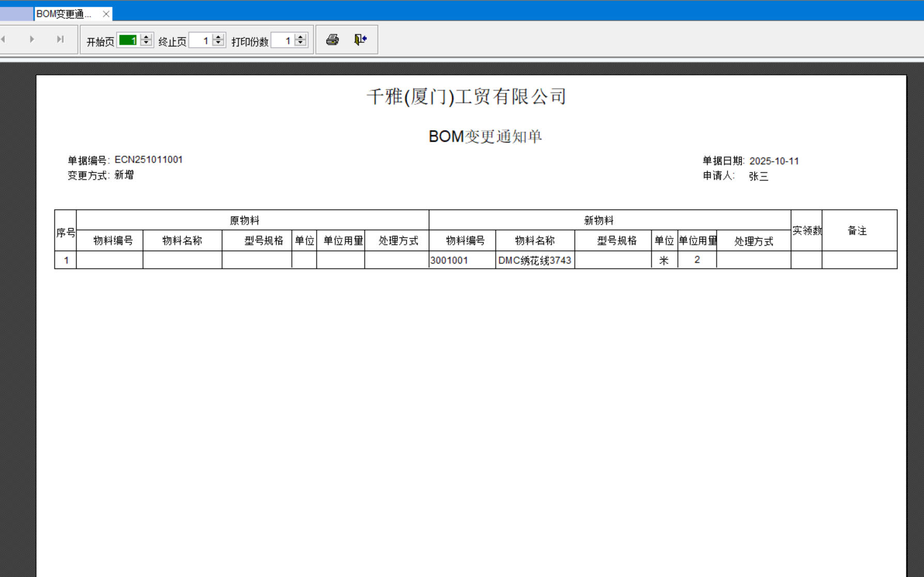Click the exit door icon

click(360, 40)
